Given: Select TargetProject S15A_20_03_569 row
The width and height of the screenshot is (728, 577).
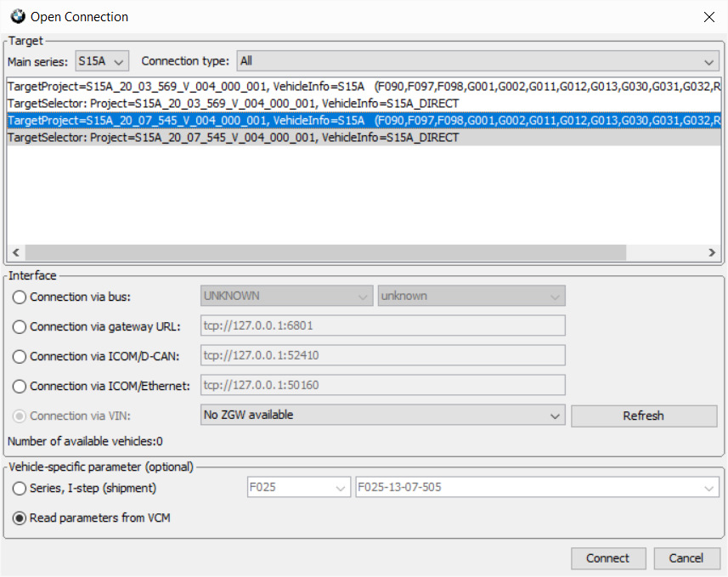Looking at the screenshot, I should [x=364, y=87].
